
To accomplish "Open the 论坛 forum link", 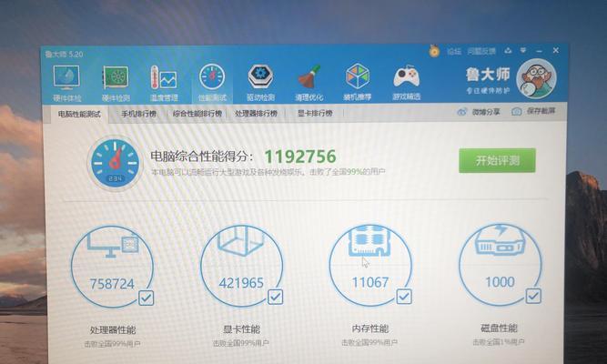I will (x=454, y=51).
